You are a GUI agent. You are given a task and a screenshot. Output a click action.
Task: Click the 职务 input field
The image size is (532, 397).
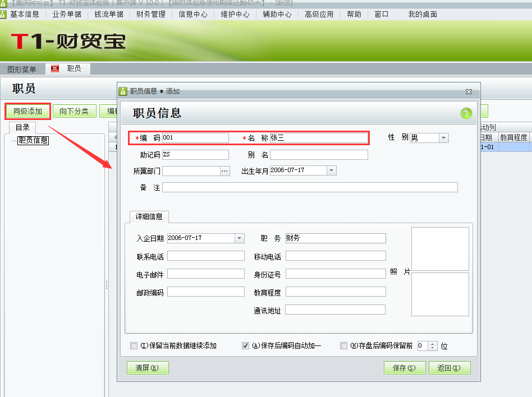tap(336, 238)
